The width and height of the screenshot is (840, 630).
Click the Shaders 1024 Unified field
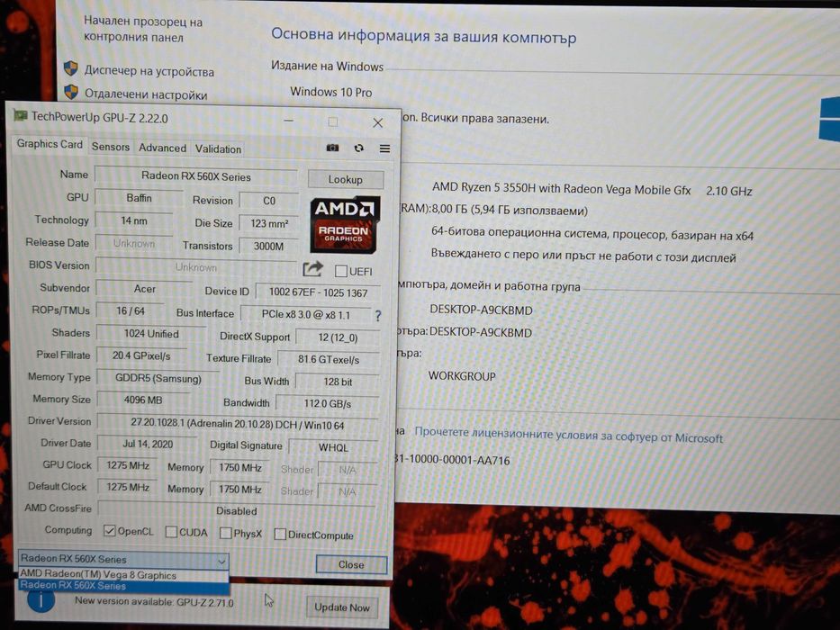[151, 334]
